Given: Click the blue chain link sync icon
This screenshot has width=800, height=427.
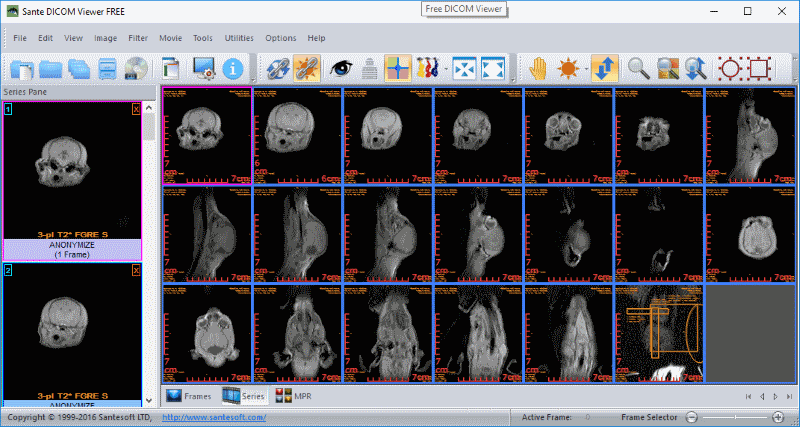Looking at the screenshot, I should (278, 68).
